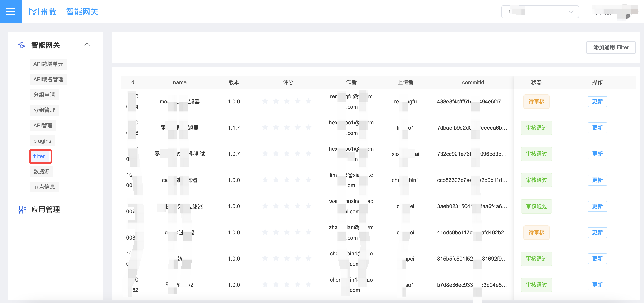The height and width of the screenshot is (303, 644).
Task: Select the filter menu item
Action: 39,156
